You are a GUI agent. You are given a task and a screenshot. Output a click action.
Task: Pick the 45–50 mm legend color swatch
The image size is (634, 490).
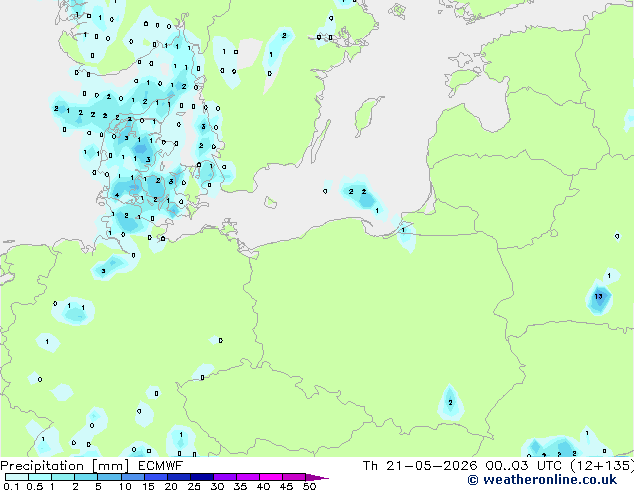pos(294,477)
